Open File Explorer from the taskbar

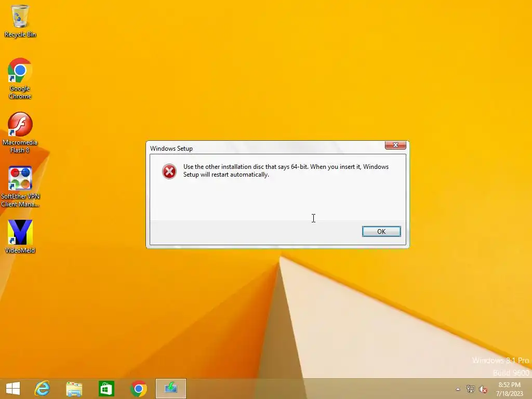(x=74, y=389)
